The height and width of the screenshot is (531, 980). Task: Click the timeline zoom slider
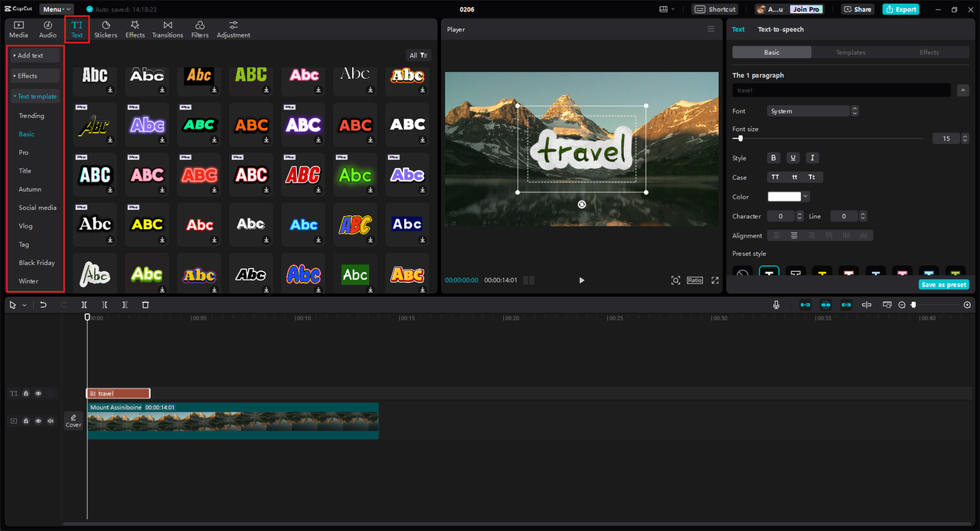coord(934,305)
